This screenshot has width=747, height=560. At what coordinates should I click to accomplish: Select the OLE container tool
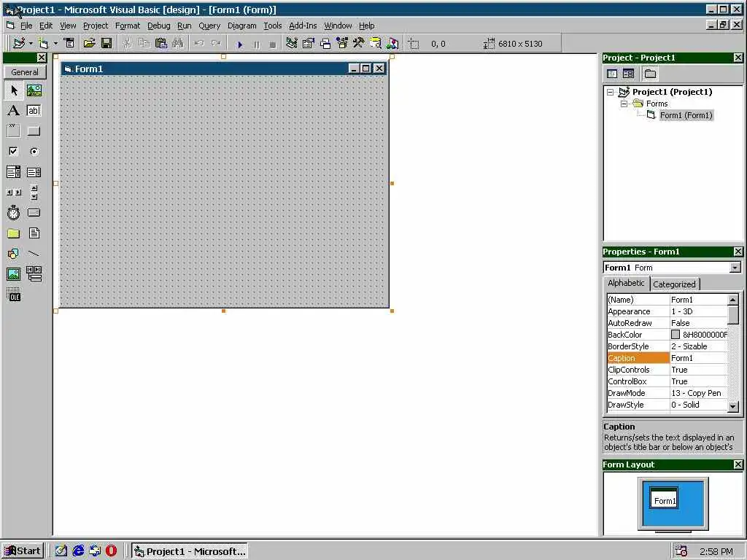coord(14,295)
